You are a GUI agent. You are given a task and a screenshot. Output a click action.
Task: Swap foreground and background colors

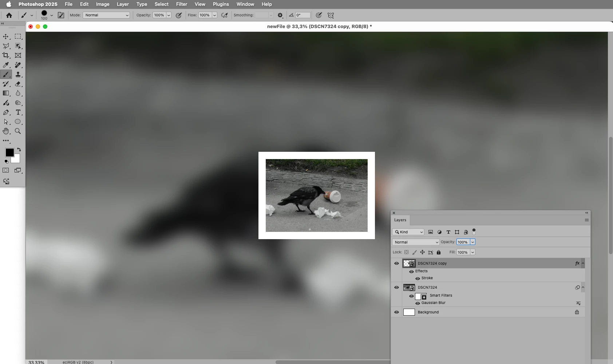click(x=19, y=149)
